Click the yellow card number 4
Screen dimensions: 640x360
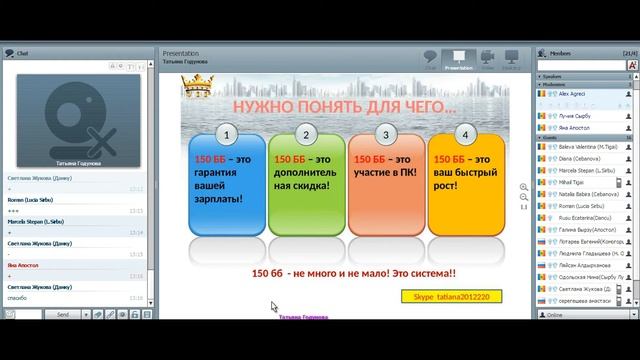click(466, 185)
